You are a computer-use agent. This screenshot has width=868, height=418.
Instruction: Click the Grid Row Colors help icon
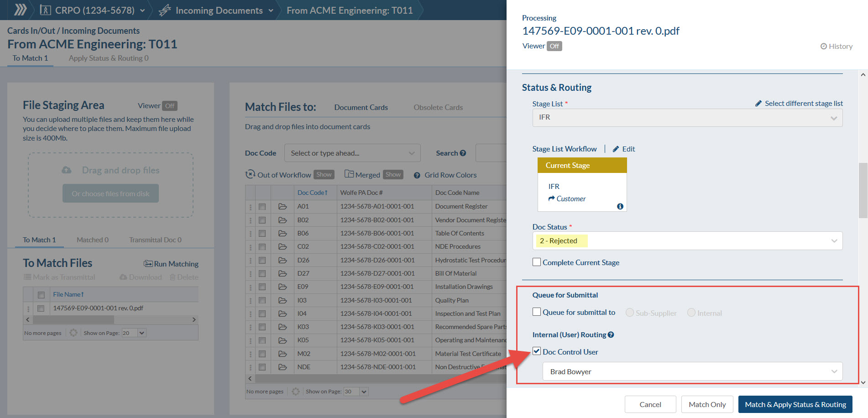(x=417, y=175)
